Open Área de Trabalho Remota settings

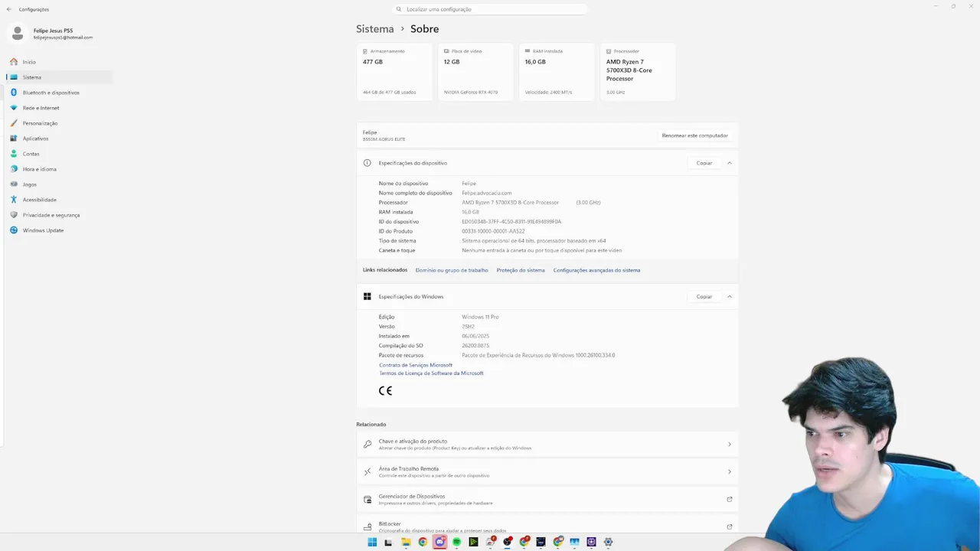547,471
